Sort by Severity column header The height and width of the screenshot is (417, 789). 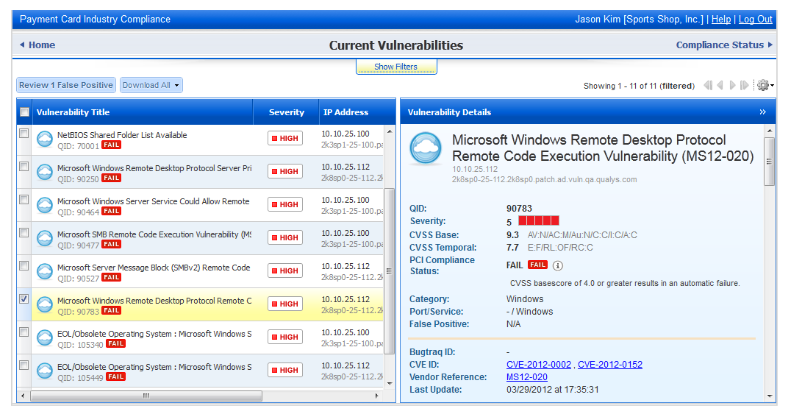point(286,112)
